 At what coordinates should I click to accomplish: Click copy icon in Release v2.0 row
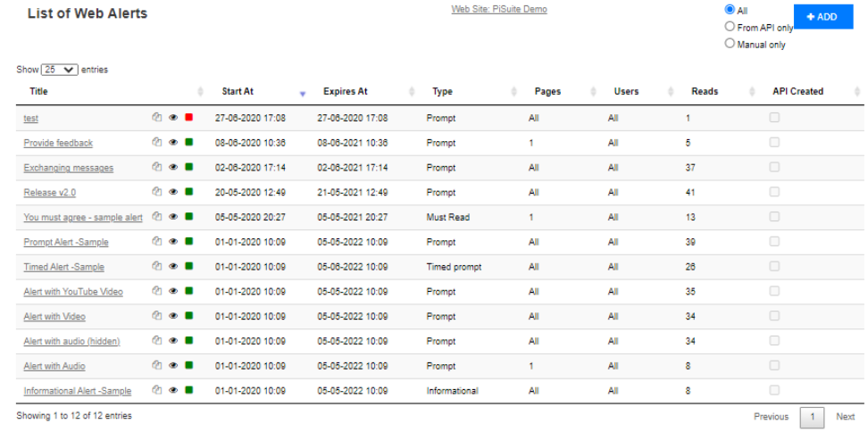pos(157,191)
